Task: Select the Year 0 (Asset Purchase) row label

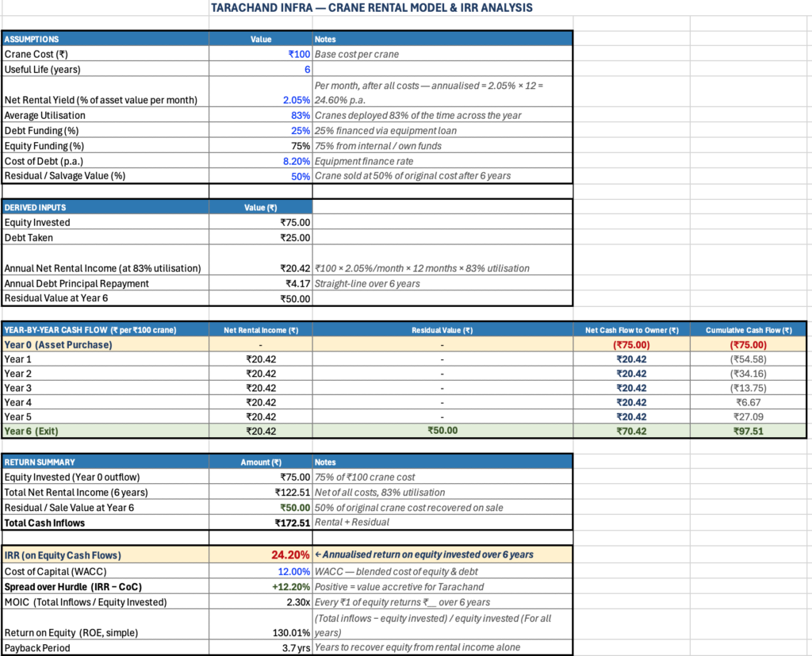Action: coord(105,344)
